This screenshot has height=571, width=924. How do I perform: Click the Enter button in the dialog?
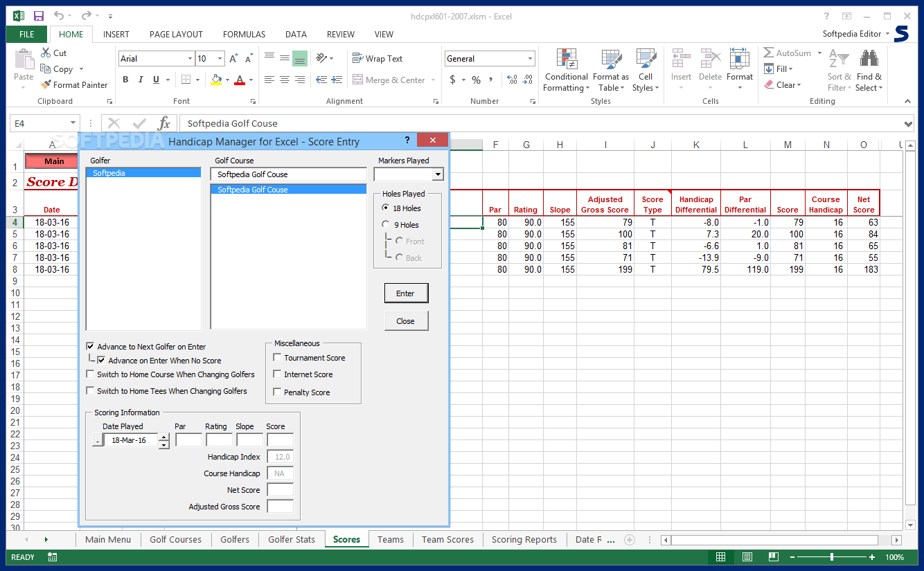click(x=406, y=293)
